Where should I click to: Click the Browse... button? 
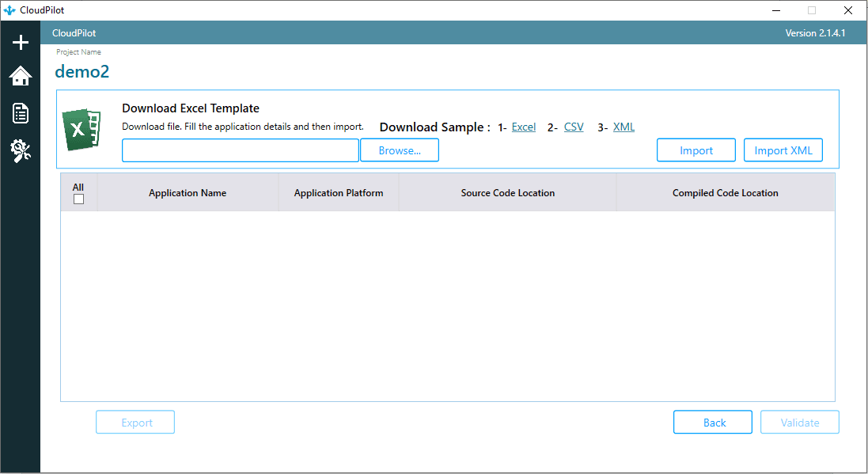tap(400, 150)
